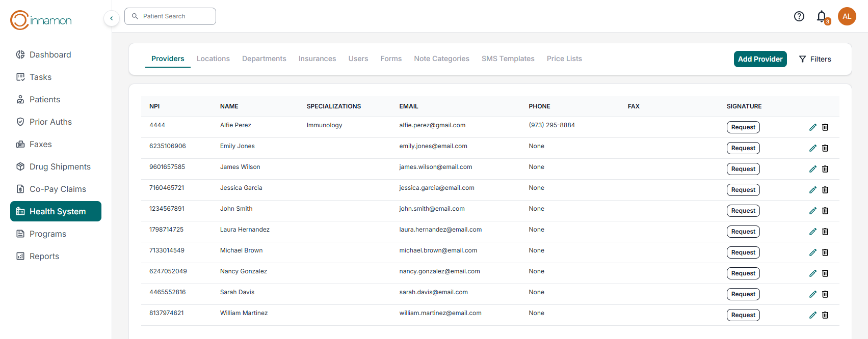This screenshot has height=339, width=868.
Task: Click the AL user avatar
Action: [847, 16]
